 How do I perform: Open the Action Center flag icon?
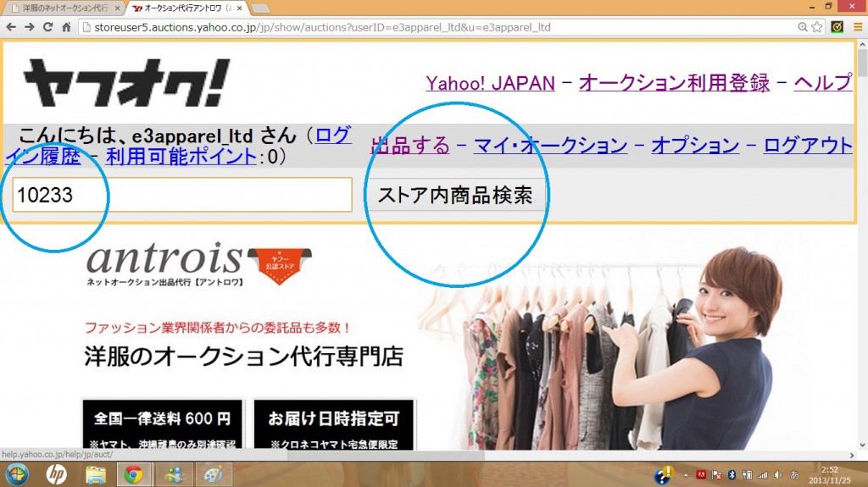coord(717,475)
